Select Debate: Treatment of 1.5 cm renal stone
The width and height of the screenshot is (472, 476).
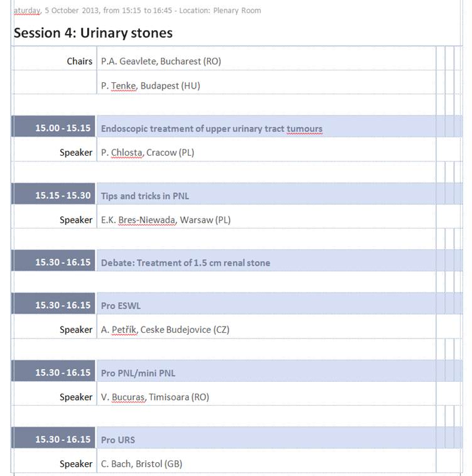pos(185,262)
